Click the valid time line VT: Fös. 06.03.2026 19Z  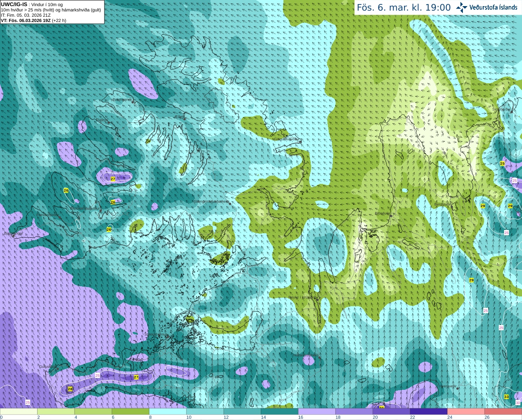pyautogui.click(x=26, y=20)
